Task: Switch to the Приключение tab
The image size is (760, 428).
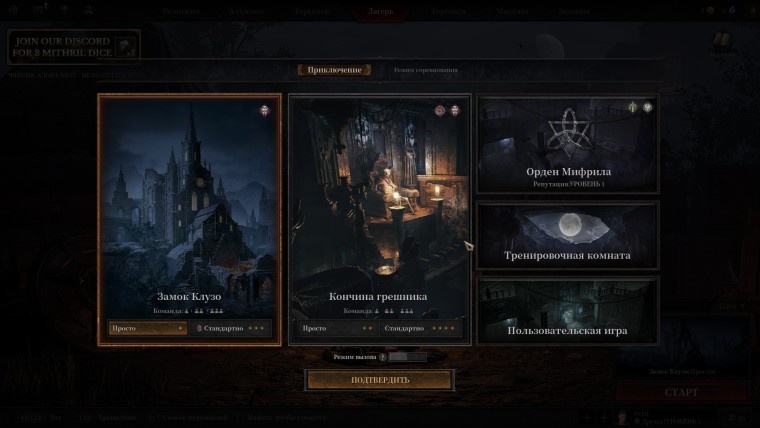Action: tap(334, 70)
